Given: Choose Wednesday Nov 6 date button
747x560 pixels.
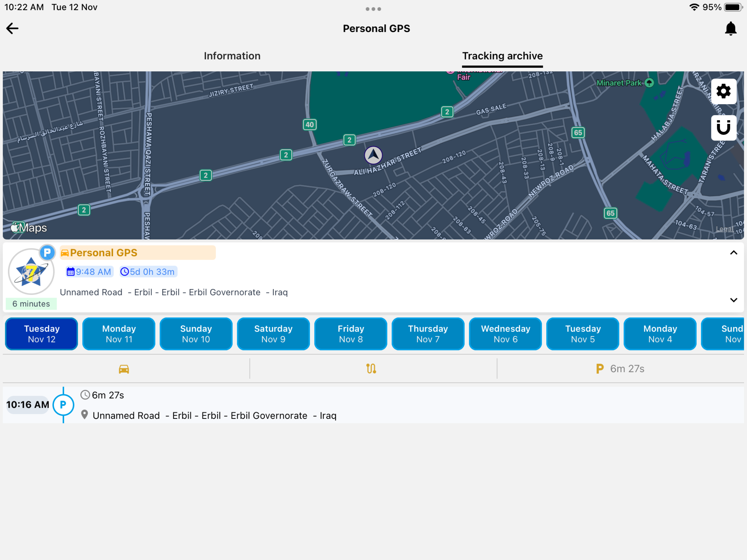Looking at the screenshot, I should click(x=506, y=334).
